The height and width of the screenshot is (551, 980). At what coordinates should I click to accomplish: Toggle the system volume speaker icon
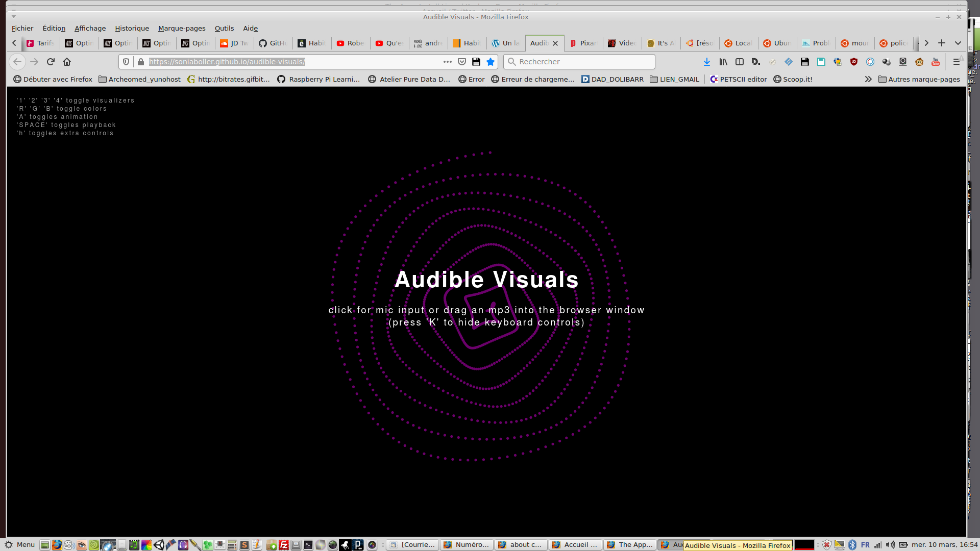click(890, 545)
